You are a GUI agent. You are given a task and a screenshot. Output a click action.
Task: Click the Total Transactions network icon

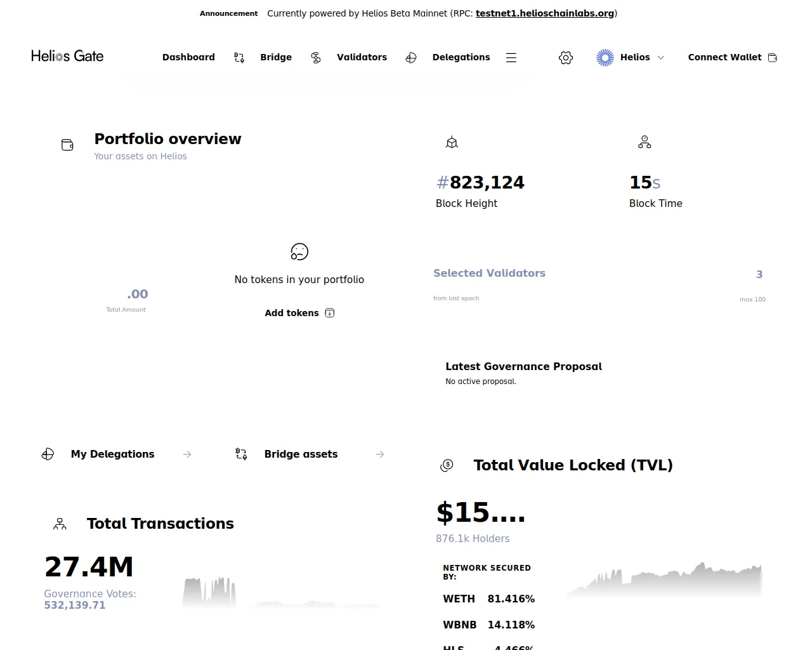click(60, 524)
